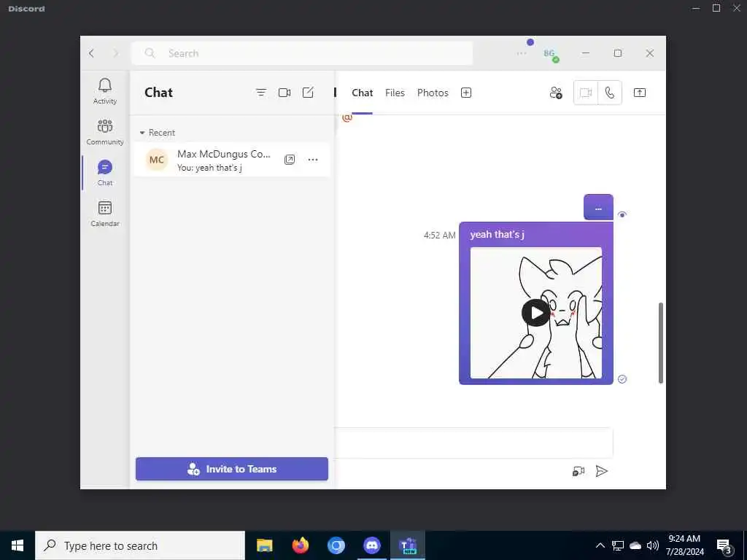Click the message compose box

point(473,443)
